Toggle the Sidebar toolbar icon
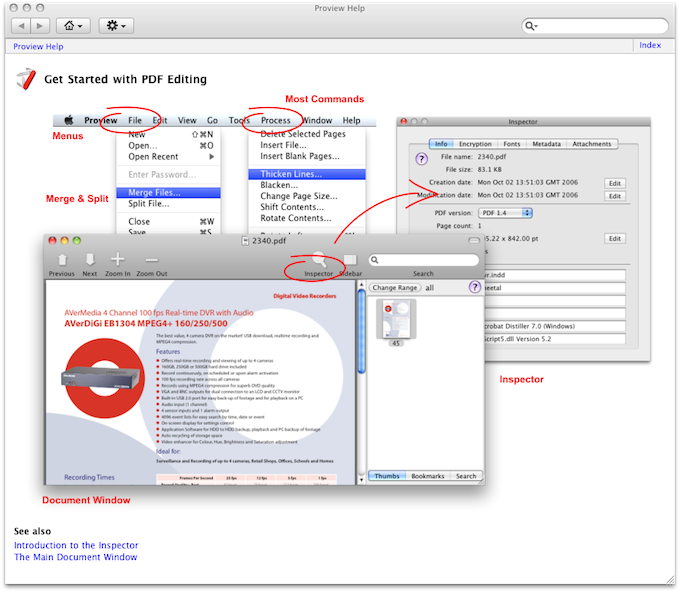Image resolution: width=680 pixels, height=592 pixels. click(350, 259)
